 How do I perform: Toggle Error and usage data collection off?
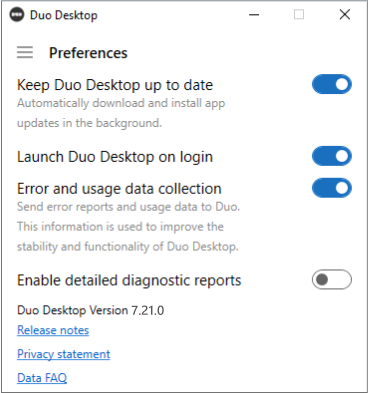click(332, 188)
